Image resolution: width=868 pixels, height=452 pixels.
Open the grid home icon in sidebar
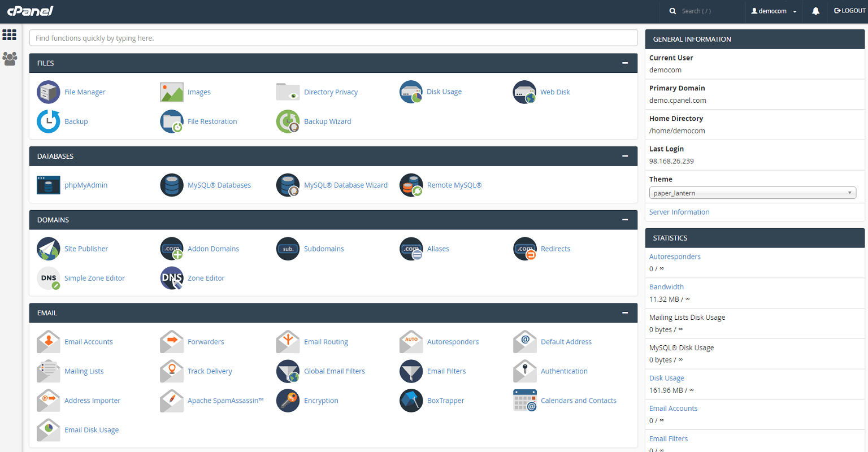tap(10, 35)
